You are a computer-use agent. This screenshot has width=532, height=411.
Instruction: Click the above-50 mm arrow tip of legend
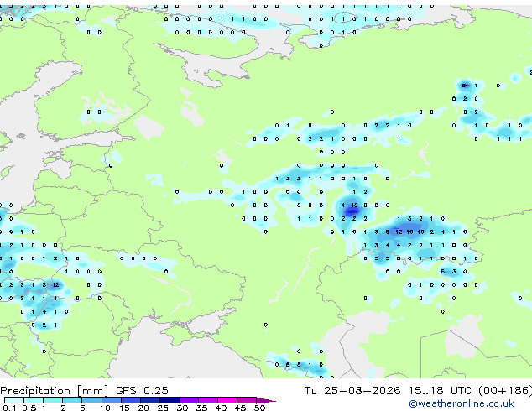click(x=266, y=400)
